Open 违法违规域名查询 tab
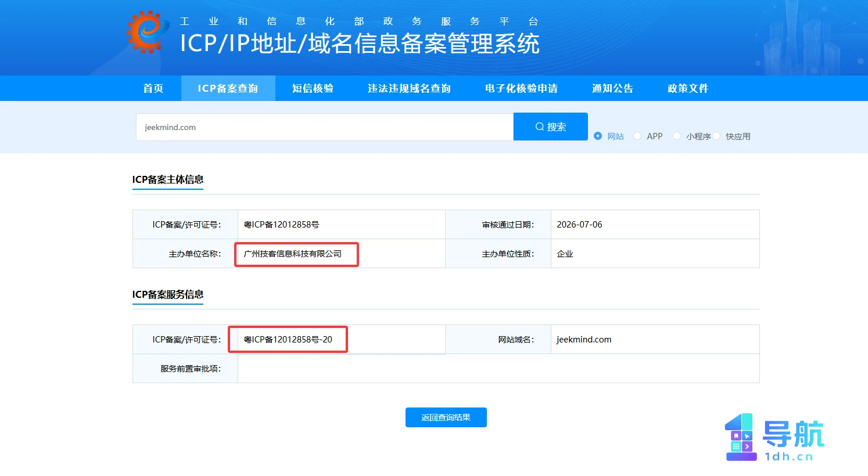The width and height of the screenshot is (868, 476). 409,88
